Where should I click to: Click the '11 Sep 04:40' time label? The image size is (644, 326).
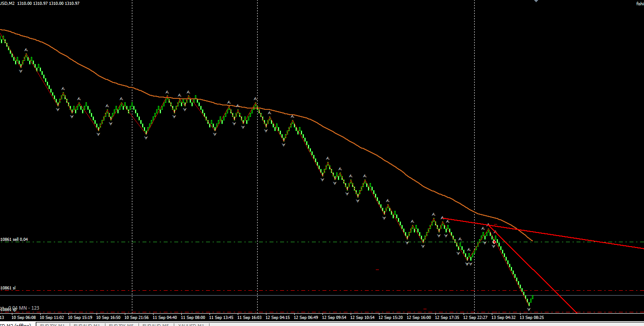coord(165,317)
